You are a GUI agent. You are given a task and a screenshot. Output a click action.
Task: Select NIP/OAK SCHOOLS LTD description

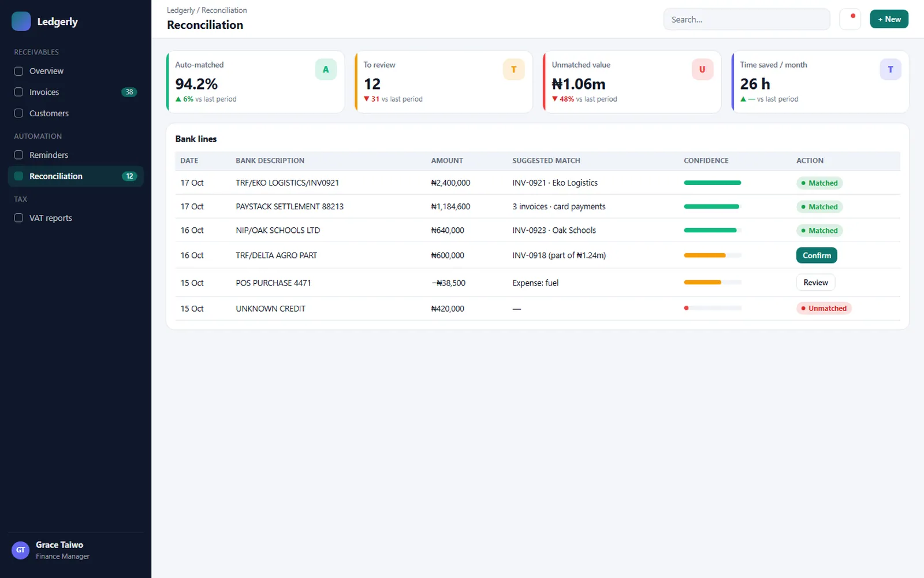pyautogui.click(x=278, y=230)
